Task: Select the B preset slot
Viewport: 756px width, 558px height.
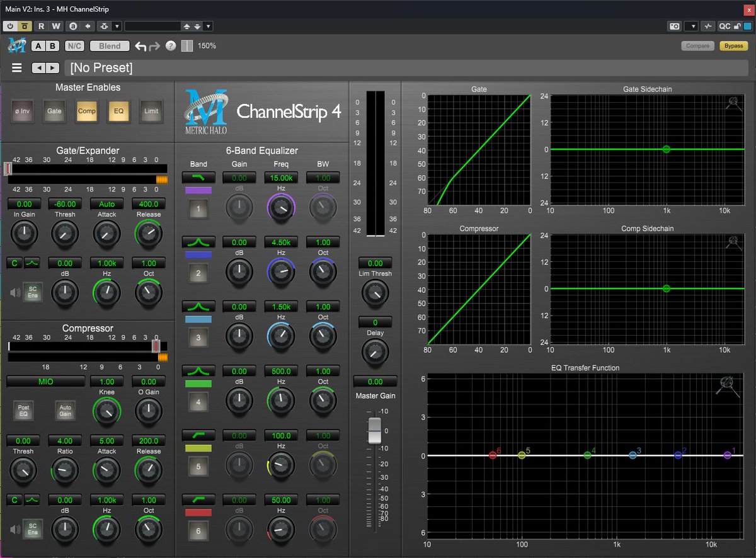Action: (53, 46)
